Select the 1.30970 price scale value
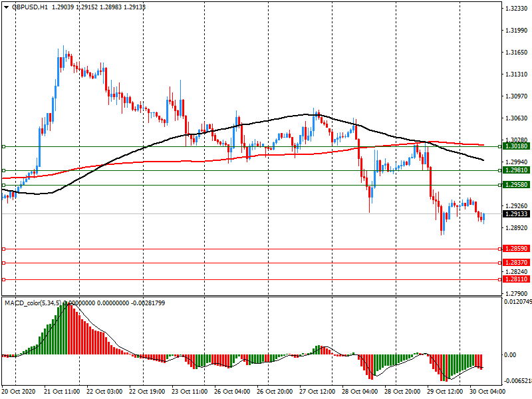The height and width of the screenshot is (399, 532). [x=517, y=96]
